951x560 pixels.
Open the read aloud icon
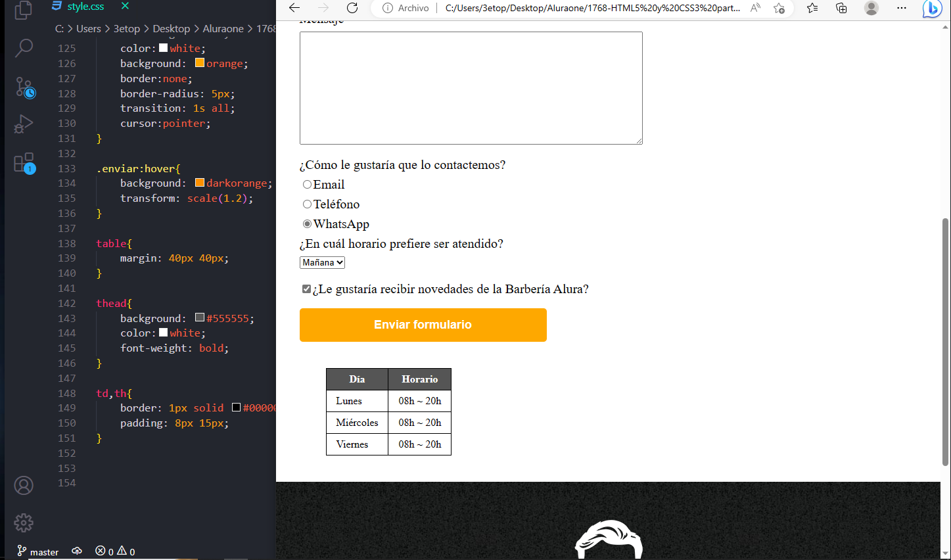[x=755, y=8]
